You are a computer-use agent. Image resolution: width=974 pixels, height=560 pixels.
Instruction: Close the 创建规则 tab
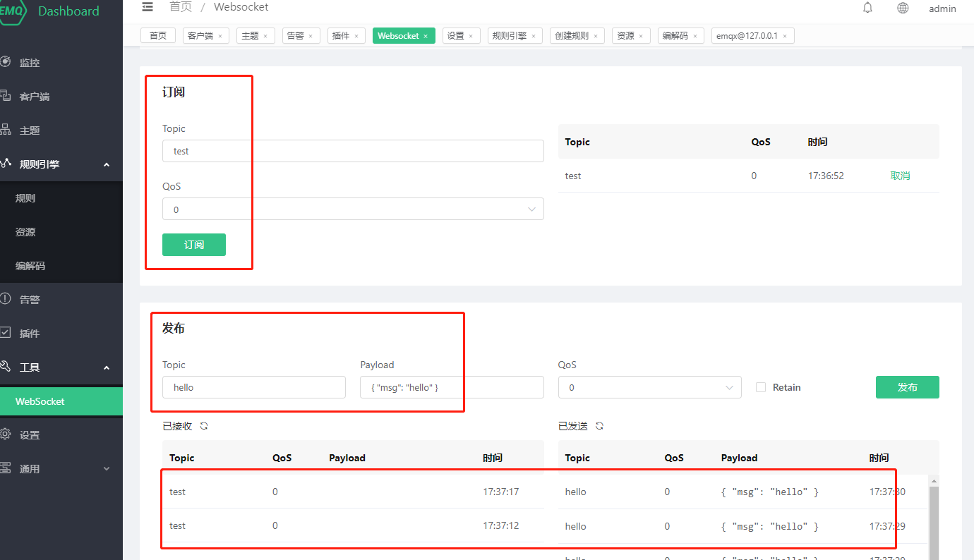[x=595, y=36]
